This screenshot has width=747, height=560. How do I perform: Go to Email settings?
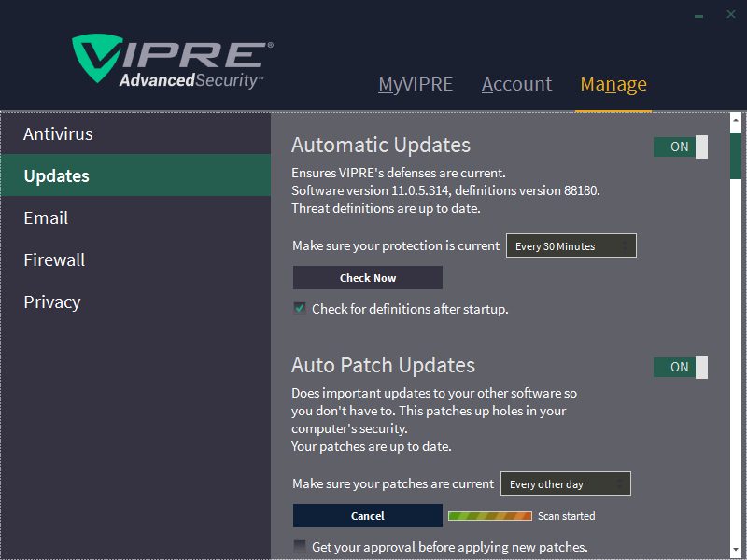pos(135,217)
